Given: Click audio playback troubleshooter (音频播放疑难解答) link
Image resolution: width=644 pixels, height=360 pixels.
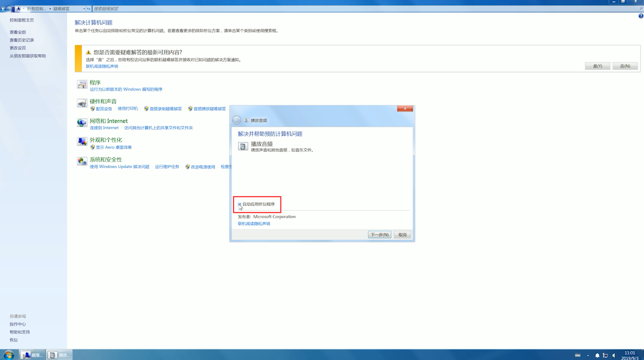Looking at the screenshot, I should click(x=209, y=109).
